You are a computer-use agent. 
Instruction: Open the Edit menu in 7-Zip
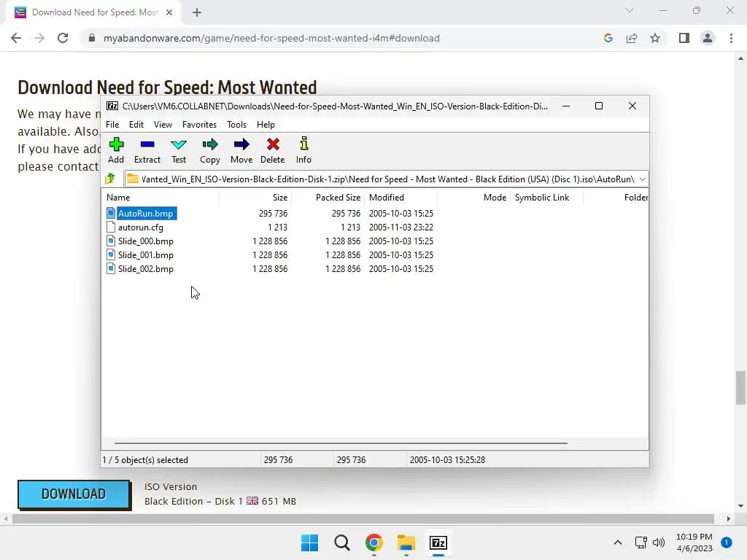pyautogui.click(x=136, y=124)
